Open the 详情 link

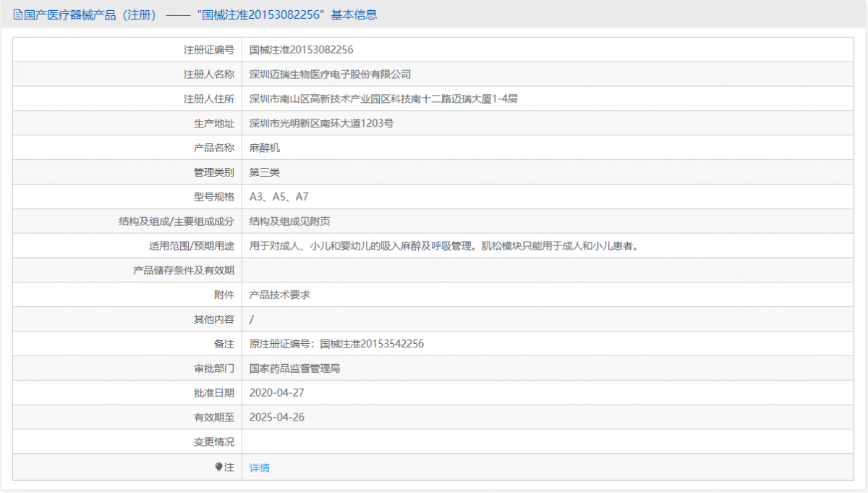click(x=260, y=468)
